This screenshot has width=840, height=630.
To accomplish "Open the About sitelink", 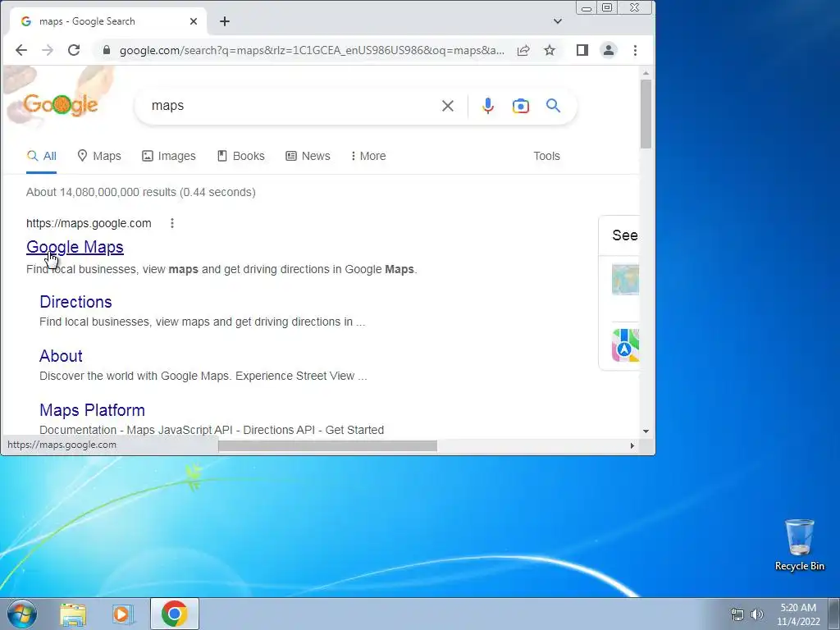I will coord(61,356).
